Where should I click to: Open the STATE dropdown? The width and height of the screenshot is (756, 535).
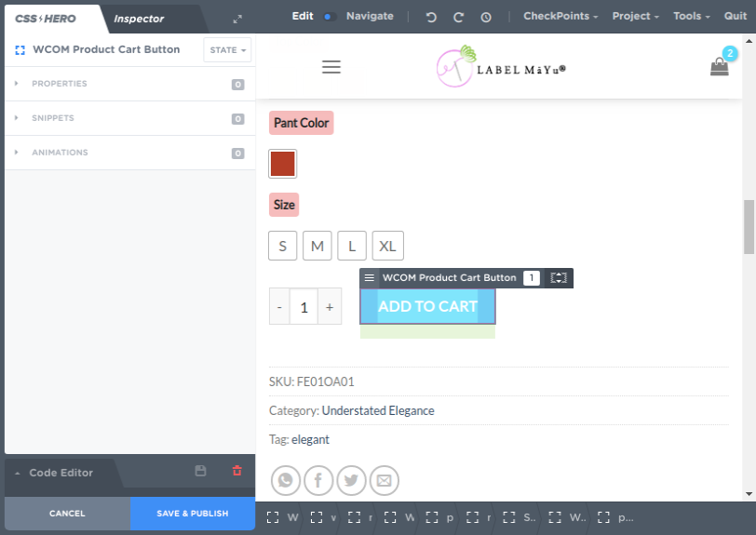227,50
